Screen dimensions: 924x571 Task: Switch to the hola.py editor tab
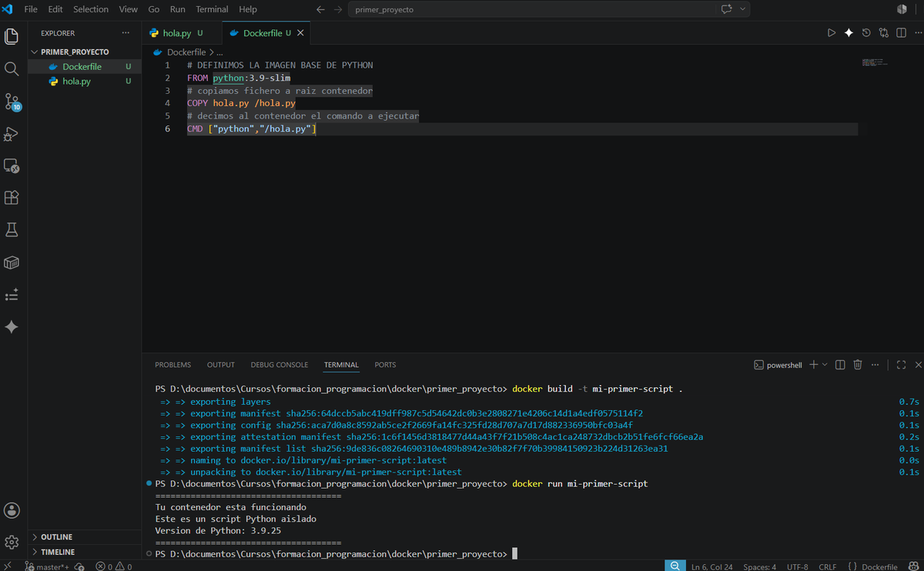pyautogui.click(x=182, y=33)
